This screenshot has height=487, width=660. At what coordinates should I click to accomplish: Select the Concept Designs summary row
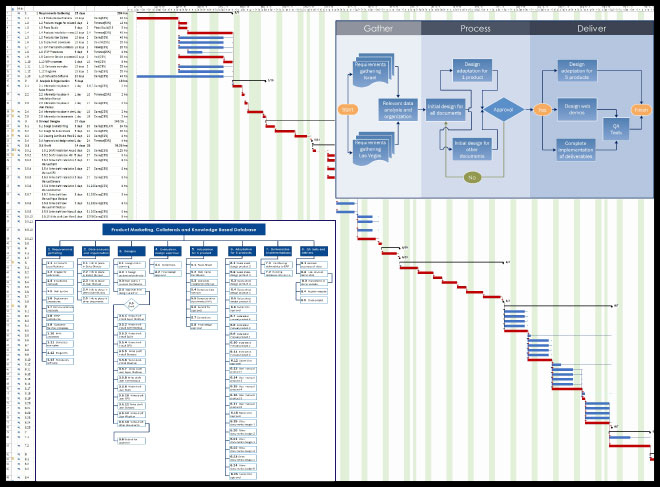click(69, 121)
